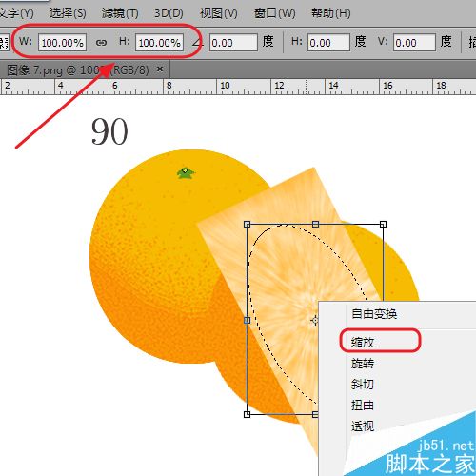This screenshot has width=476, height=476.
Task: Choose 缩放 from context menu
Action: coord(363,342)
